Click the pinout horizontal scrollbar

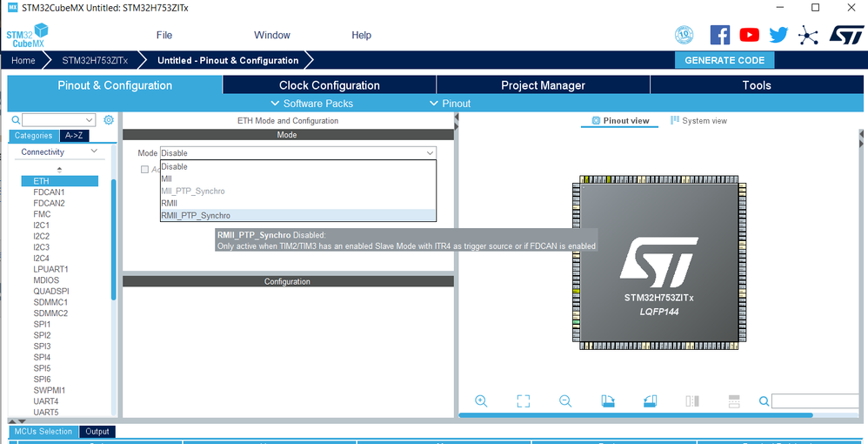636,415
